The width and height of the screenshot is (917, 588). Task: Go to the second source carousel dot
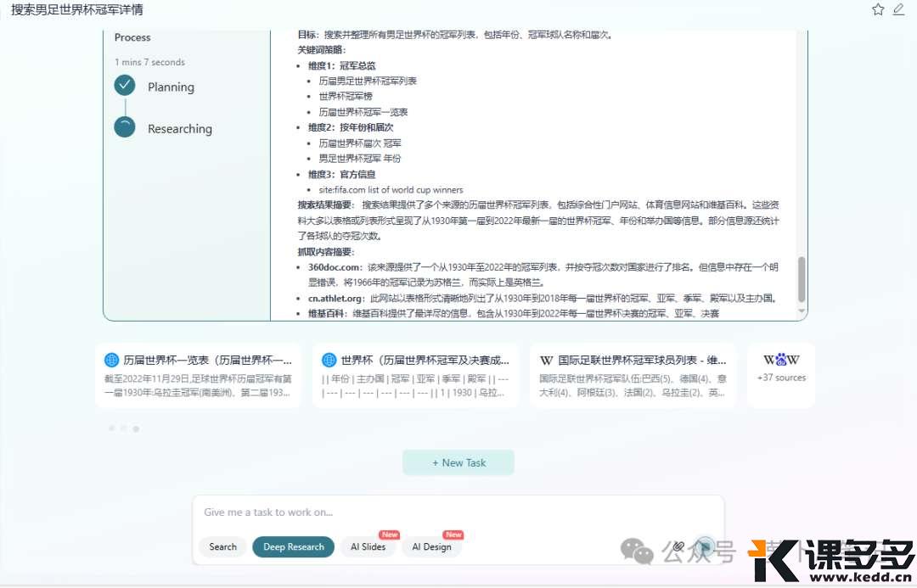[x=123, y=428]
